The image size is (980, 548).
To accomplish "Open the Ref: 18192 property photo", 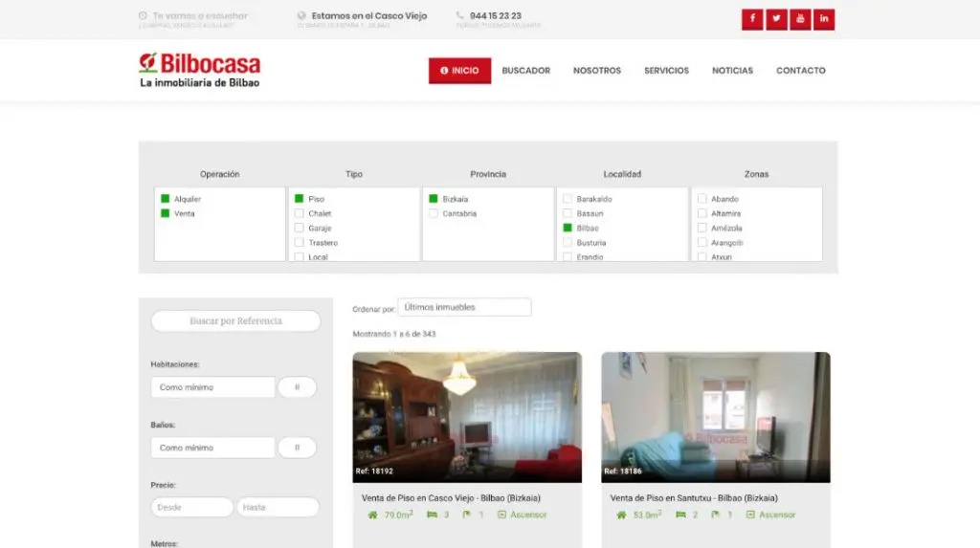I will 467,417.
